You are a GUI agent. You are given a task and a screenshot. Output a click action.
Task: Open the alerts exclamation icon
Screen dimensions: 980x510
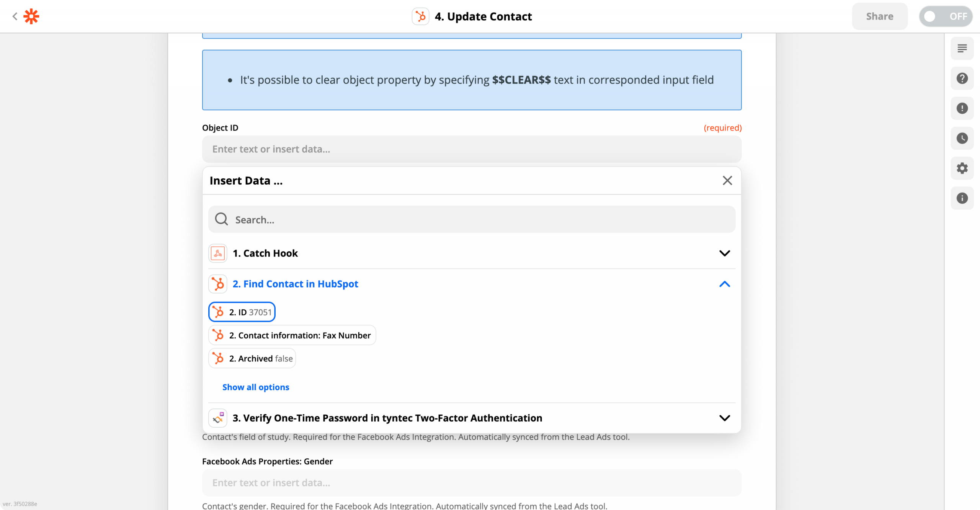click(x=962, y=108)
